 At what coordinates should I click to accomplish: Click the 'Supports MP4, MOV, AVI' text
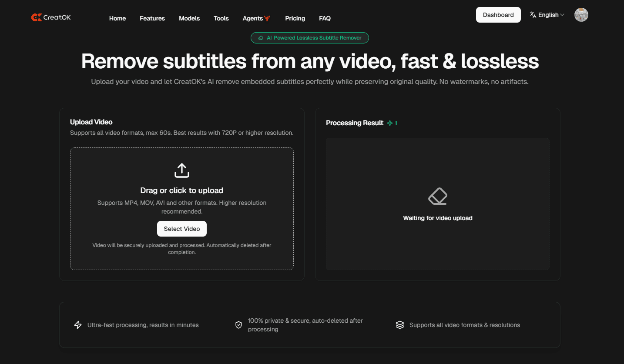[x=182, y=207]
